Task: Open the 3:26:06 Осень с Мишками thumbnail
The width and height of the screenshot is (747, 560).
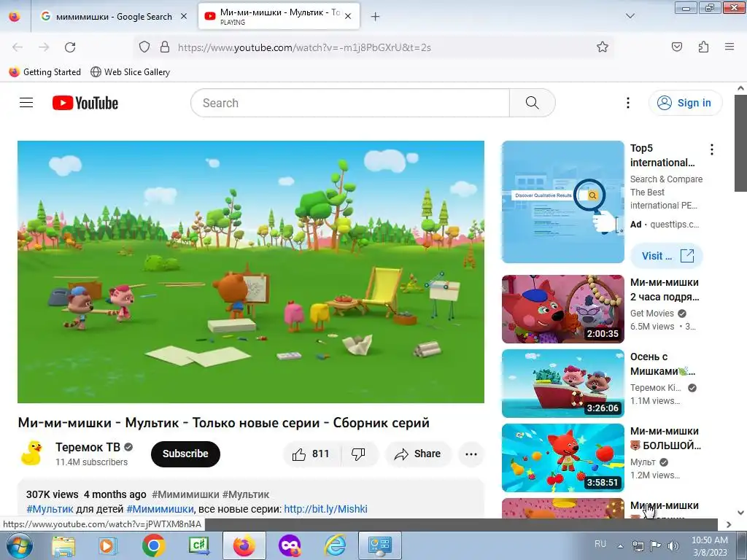Action: [562, 384]
